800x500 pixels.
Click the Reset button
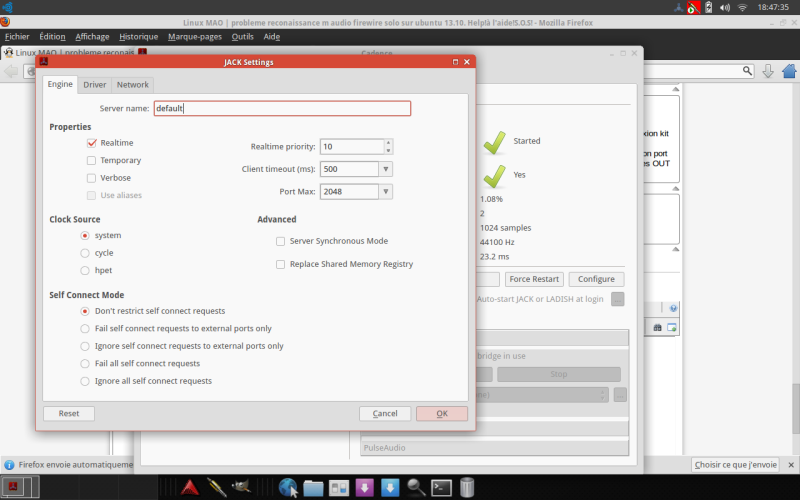[x=69, y=413]
